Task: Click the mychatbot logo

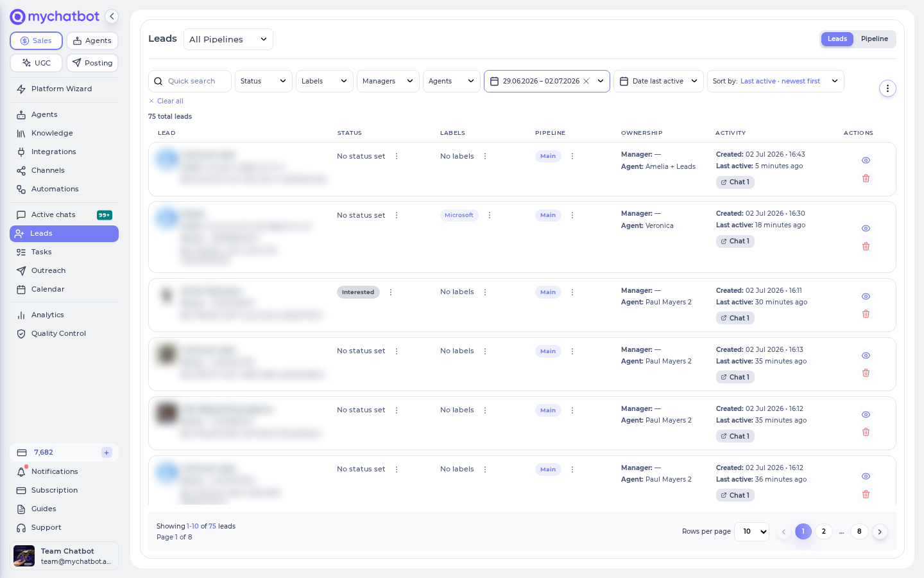Action: 55,17
